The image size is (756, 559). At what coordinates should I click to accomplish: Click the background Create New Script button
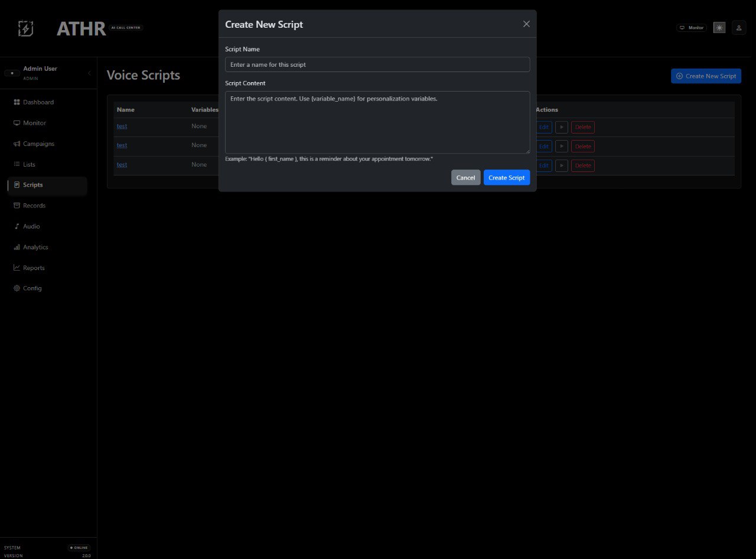706,76
